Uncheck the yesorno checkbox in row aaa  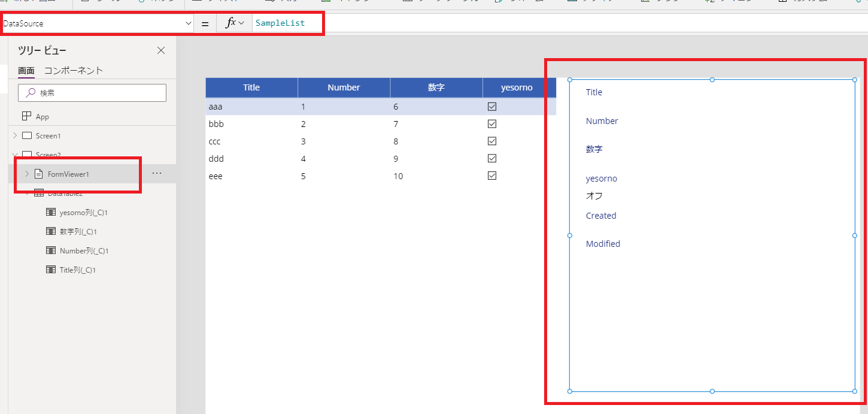491,106
